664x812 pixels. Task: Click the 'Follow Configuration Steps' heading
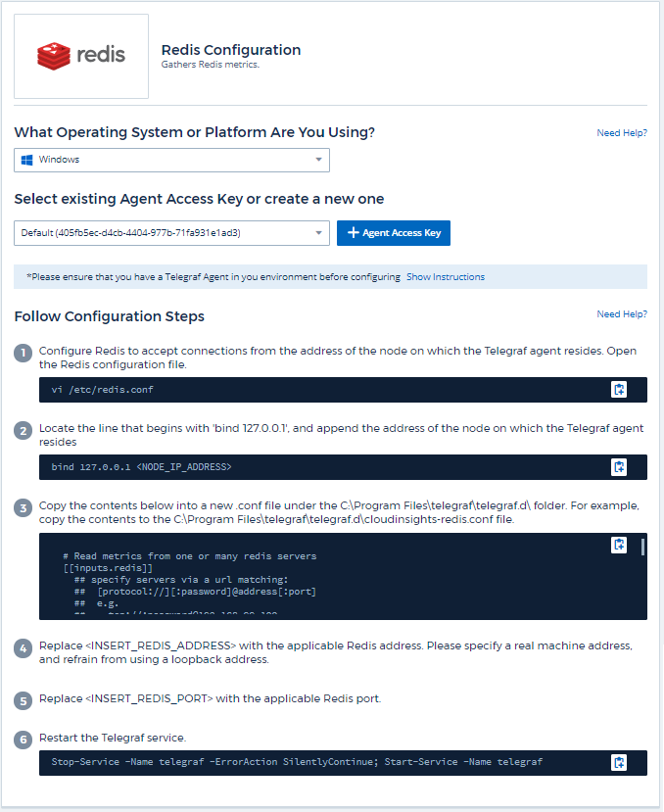(110, 316)
